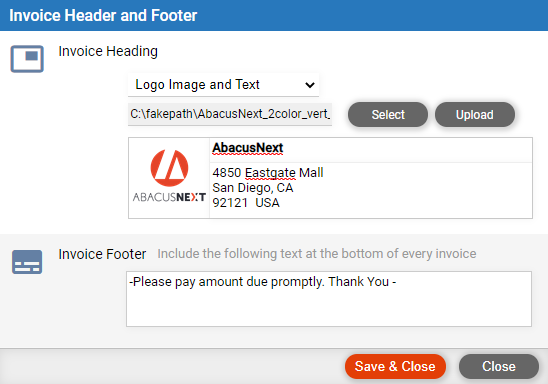Click the logo file path field
Screen dimensions: 548x384
coord(230,114)
